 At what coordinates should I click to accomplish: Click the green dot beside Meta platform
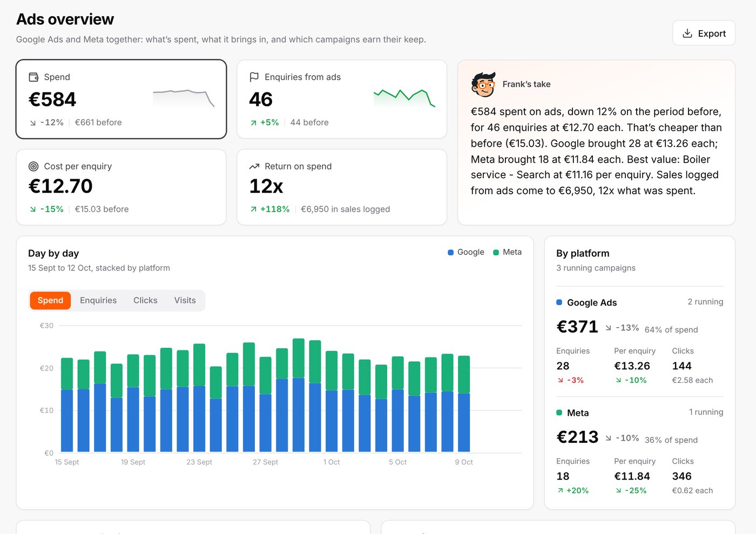click(559, 413)
